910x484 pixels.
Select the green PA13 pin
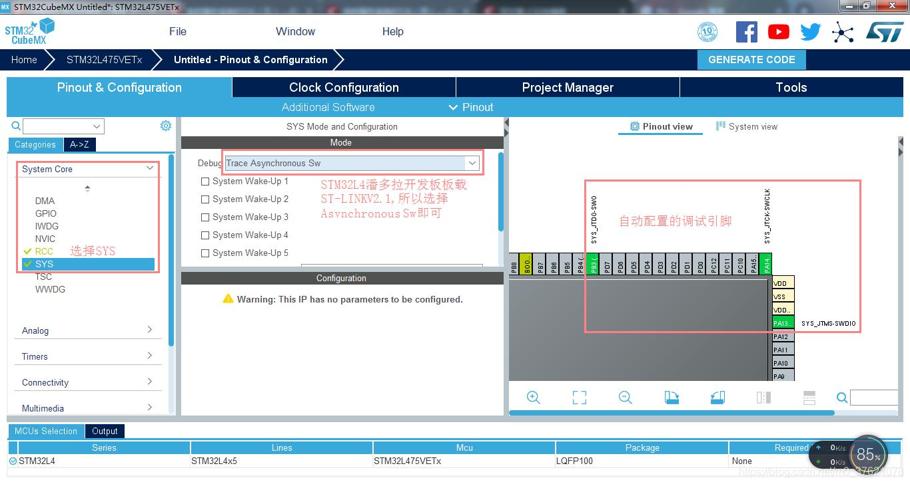pos(782,323)
